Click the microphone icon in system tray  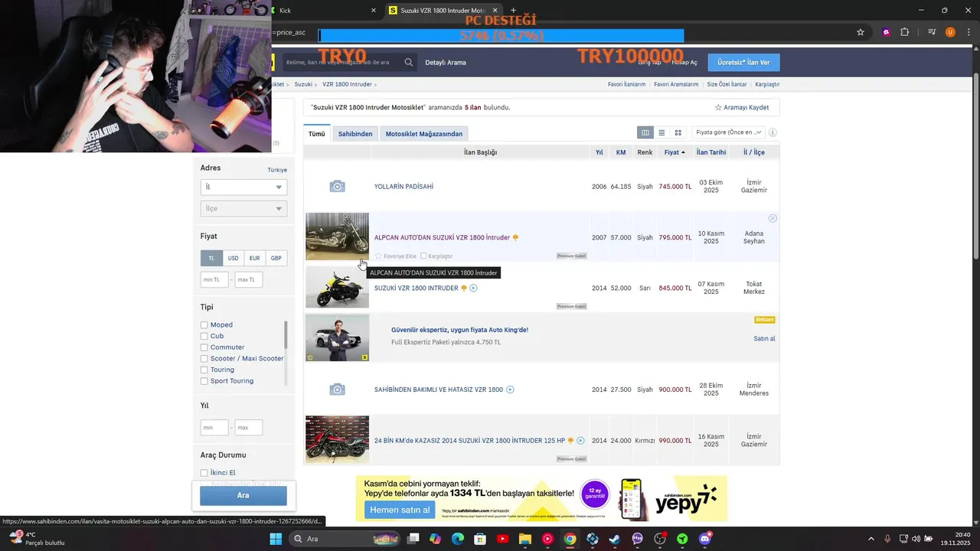887,539
